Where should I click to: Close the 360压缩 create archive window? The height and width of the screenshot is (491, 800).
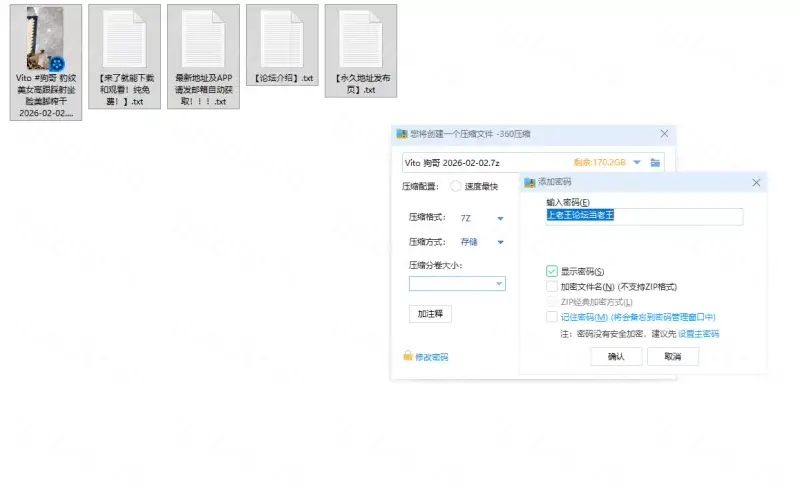(664, 134)
